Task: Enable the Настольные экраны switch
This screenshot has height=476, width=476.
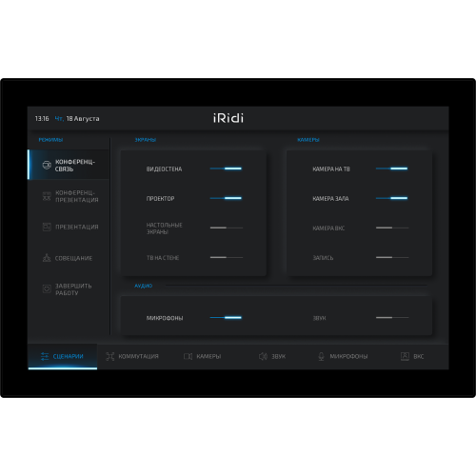Action: [227, 228]
